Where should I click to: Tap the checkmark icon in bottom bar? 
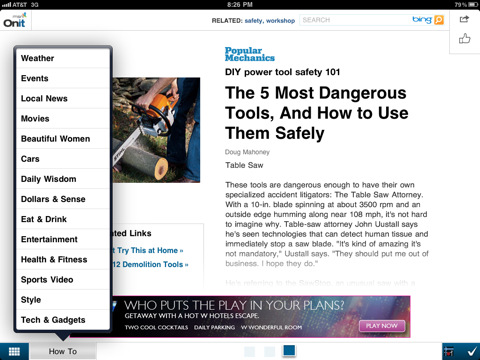472,351
